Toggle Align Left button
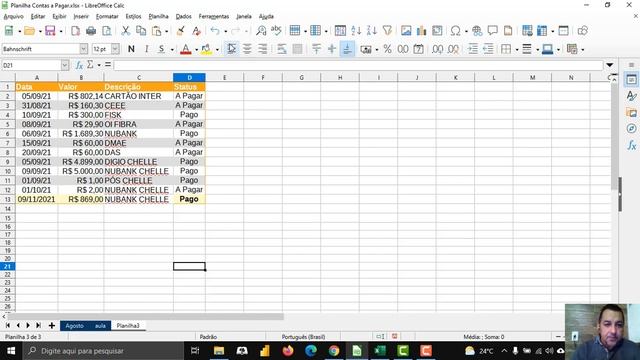Viewport: 640px width, 360px height. (231, 49)
